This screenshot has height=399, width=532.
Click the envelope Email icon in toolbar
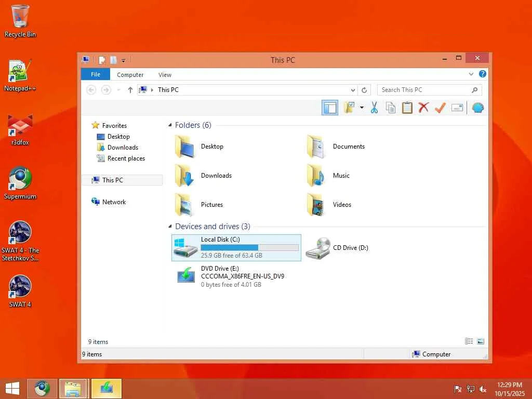coord(457,108)
